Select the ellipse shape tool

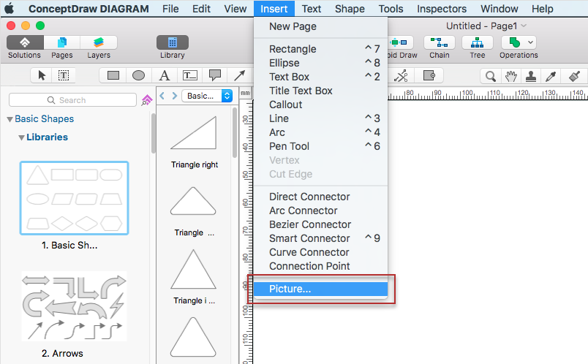tap(138, 75)
